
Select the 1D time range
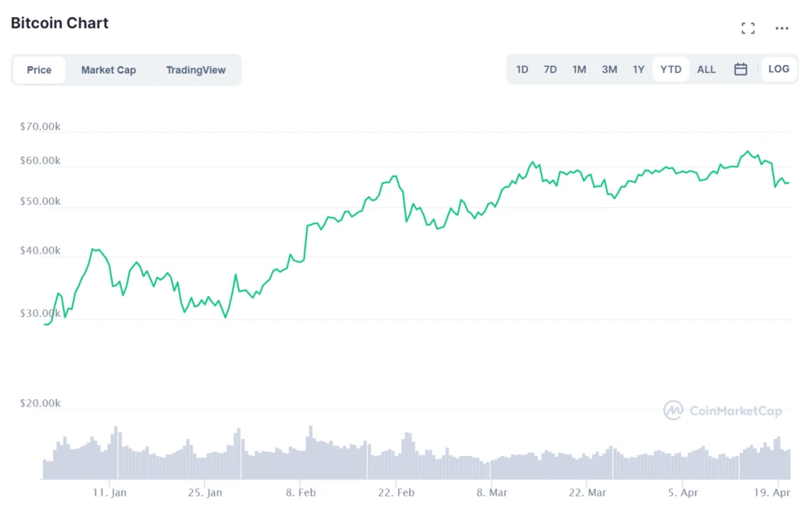522,70
